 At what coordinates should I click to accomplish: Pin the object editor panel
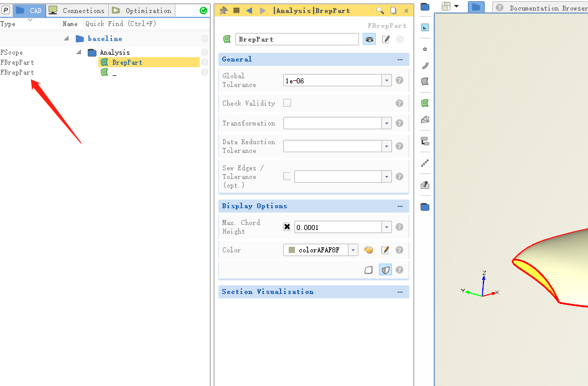point(223,11)
